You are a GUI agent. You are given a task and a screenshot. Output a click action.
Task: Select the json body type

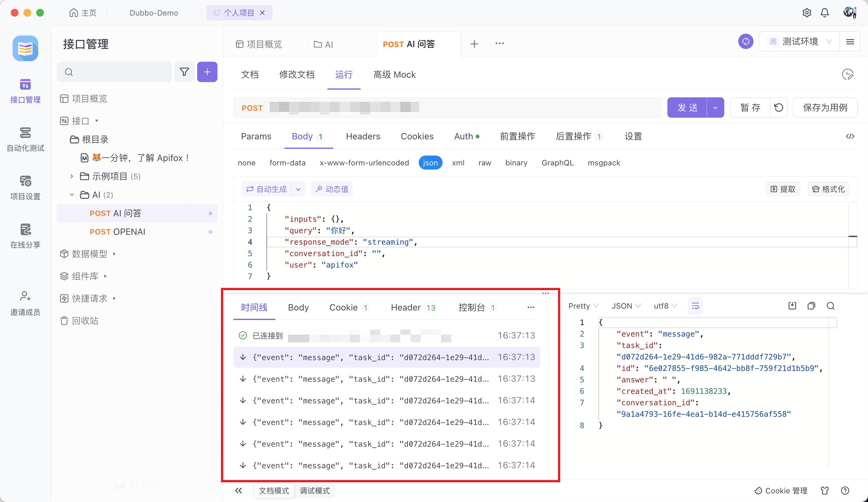(430, 163)
